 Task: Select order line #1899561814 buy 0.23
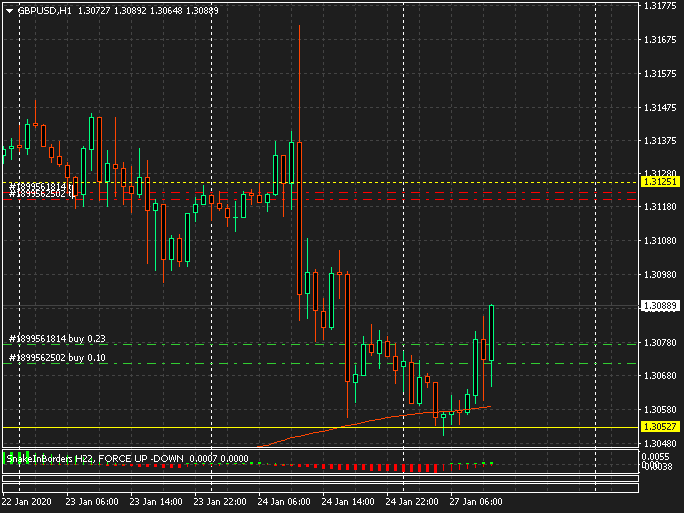(57, 339)
